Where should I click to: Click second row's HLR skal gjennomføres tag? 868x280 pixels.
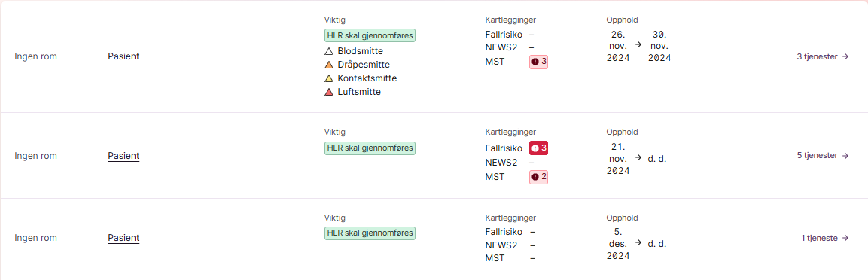[x=370, y=148]
